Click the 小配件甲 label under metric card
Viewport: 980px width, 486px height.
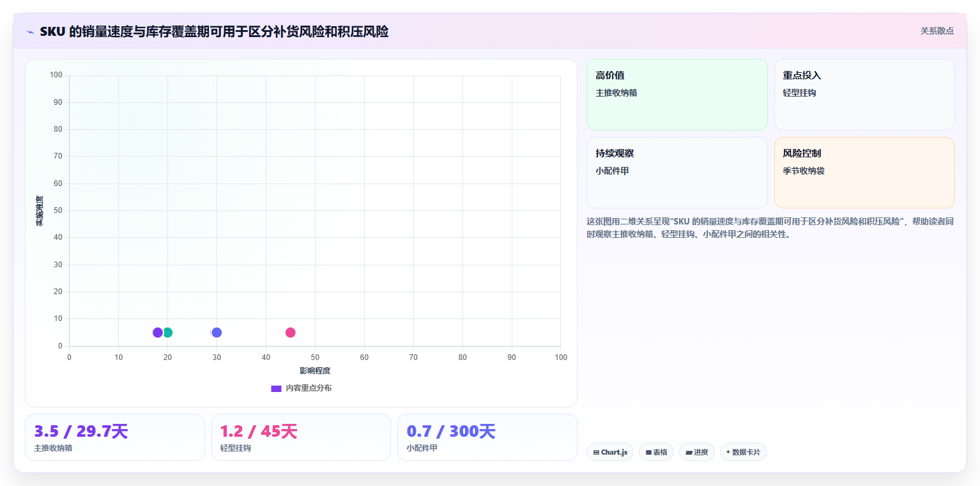422,448
